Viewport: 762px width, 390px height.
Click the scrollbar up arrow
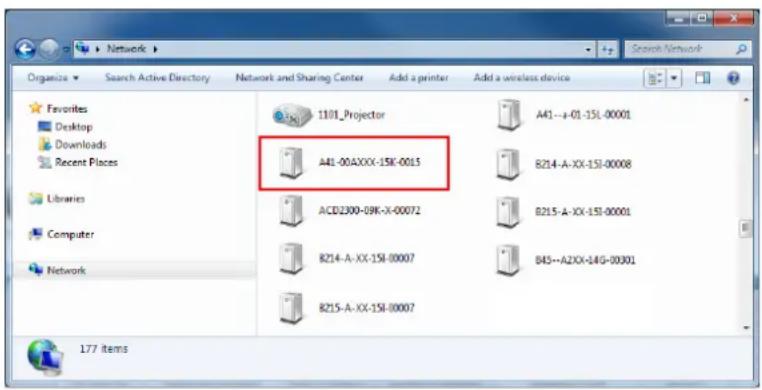[746, 100]
